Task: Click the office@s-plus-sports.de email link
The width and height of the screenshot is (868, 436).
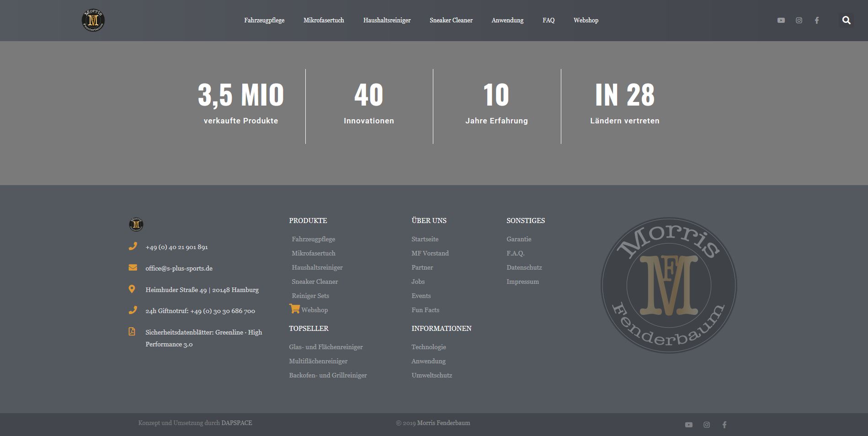Action: click(179, 268)
